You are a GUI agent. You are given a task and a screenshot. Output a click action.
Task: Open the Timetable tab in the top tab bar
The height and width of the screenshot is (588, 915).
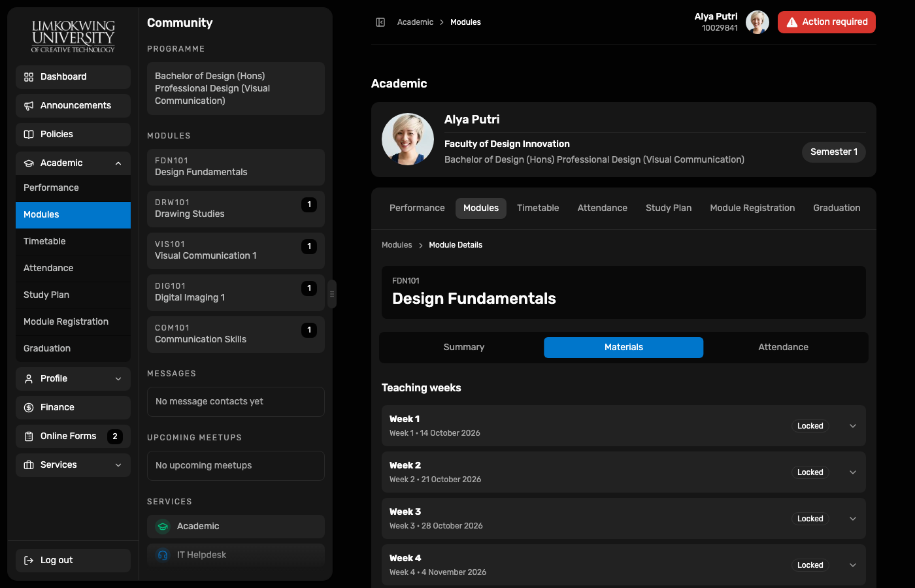click(x=538, y=208)
